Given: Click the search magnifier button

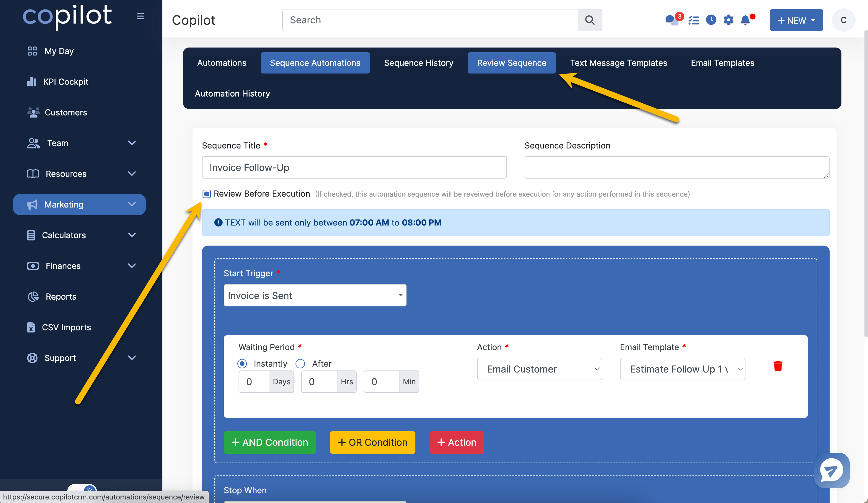Looking at the screenshot, I should coord(590,20).
